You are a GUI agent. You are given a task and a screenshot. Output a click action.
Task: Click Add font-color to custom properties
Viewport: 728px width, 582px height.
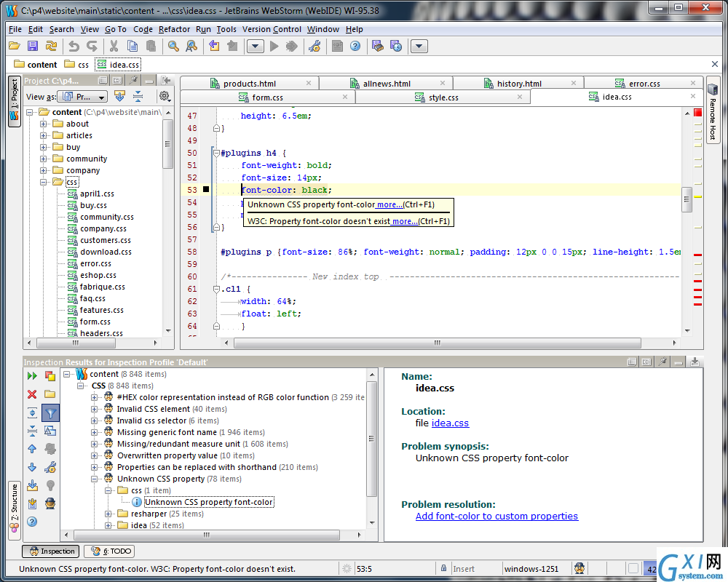[x=496, y=516]
